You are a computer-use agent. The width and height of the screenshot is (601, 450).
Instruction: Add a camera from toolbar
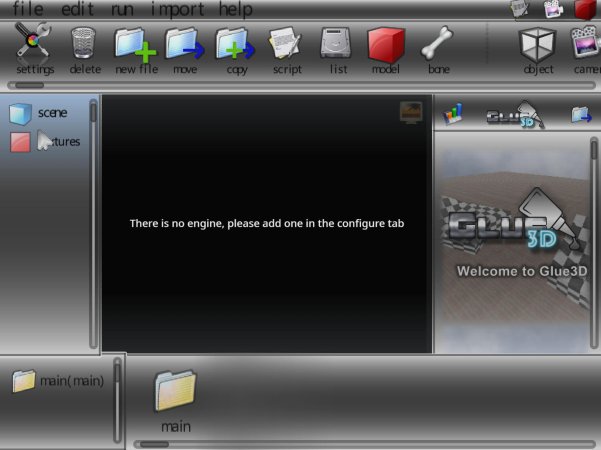585,46
